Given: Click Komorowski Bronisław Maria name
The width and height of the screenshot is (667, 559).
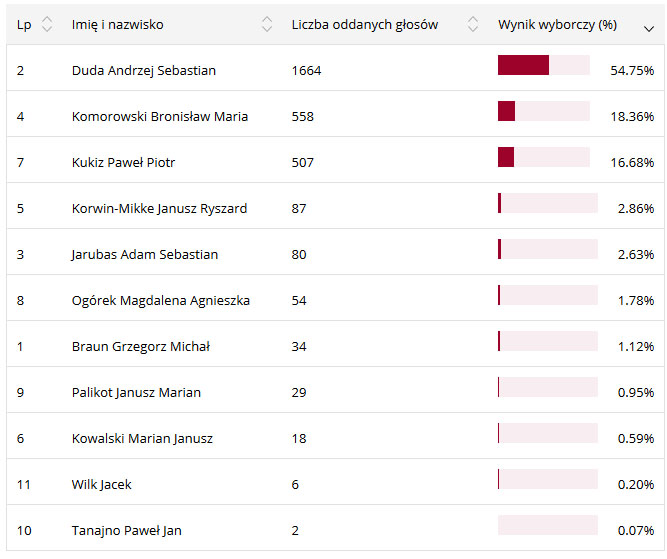Looking at the screenshot, I should click(160, 116).
